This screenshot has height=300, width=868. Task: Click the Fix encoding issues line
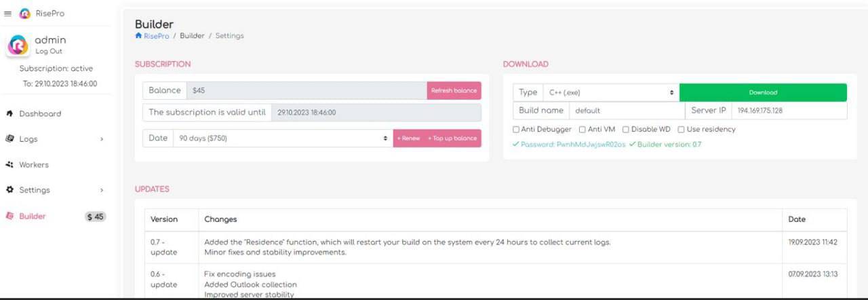(x=239, y=274)
